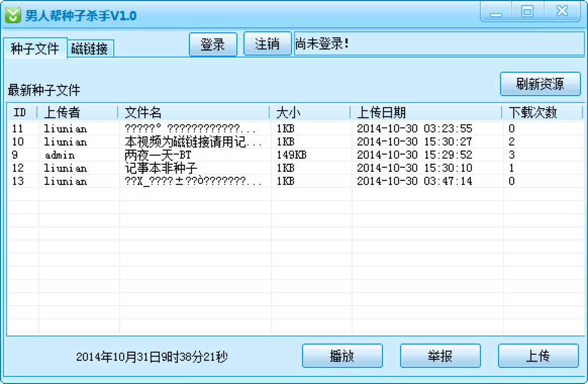This screenshot has height=384, width=588.
Task: Click the clock text 2014年10月31日9时38分21秒
Action: pyautogui.click(x=152, y=356)
